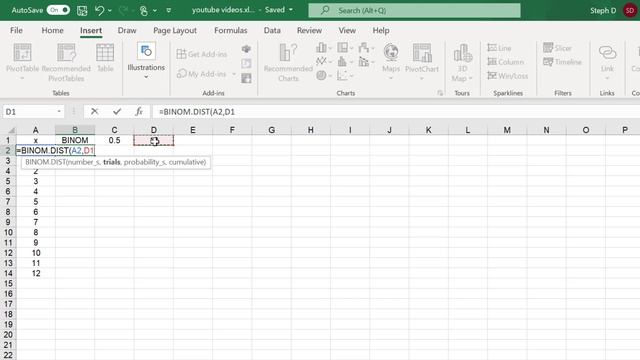
Task: Open the File menu
Action: coord(16,31)
